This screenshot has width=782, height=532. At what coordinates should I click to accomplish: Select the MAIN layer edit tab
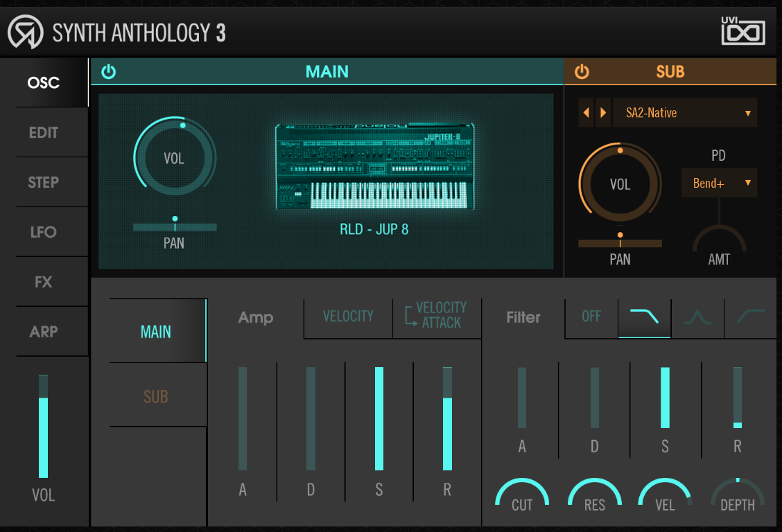click(x=157, y=331)
